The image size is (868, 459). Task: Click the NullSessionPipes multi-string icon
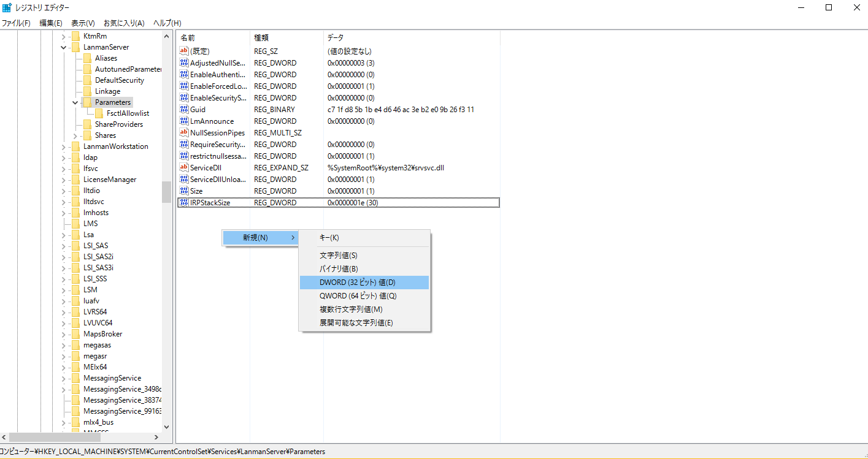(x=183, y=132)
